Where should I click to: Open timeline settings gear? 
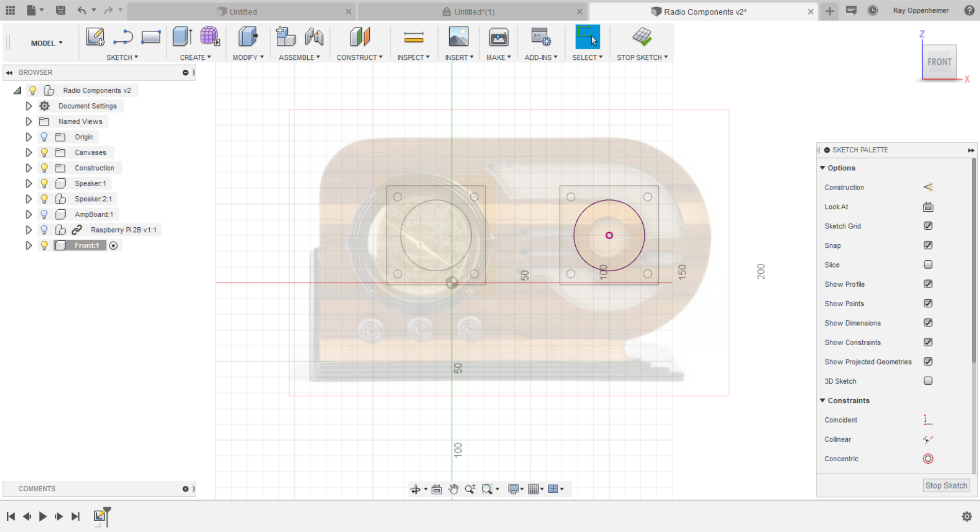(x=967, y=517)
